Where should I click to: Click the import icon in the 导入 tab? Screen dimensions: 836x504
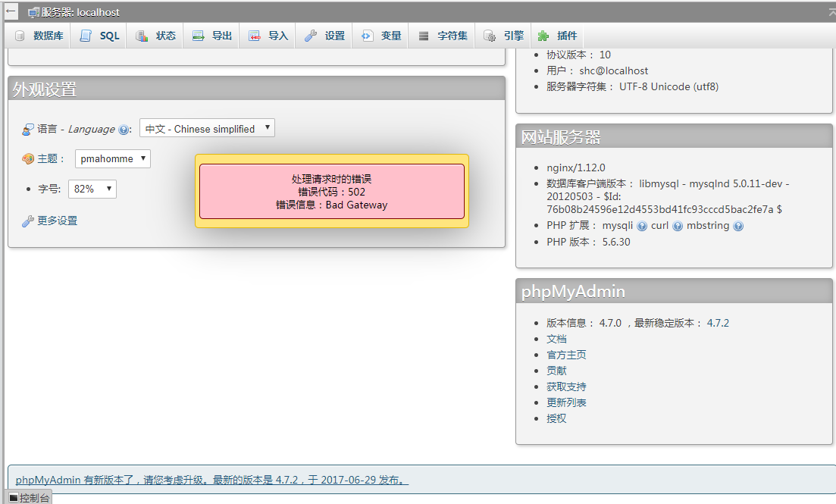[x=255, y=36]
